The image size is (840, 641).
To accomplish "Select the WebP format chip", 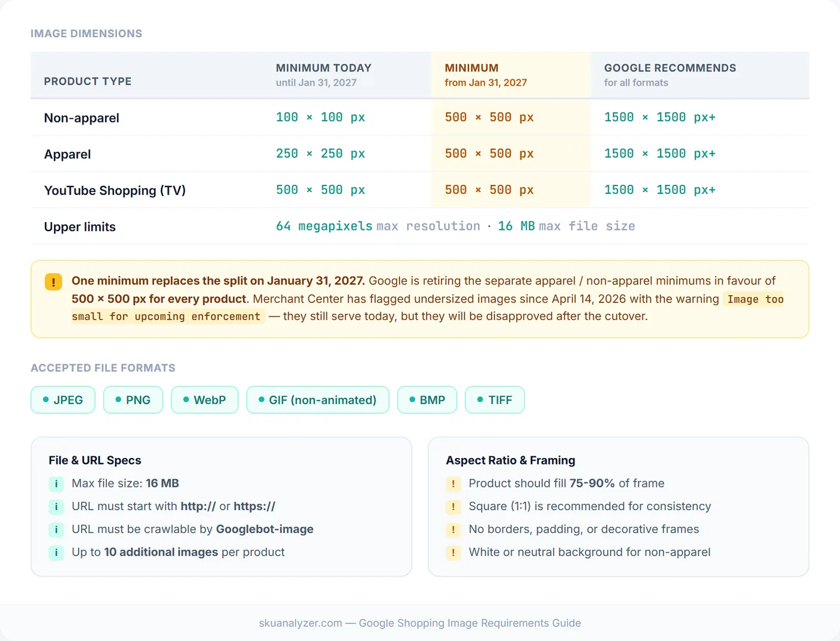I will point(205,400).
